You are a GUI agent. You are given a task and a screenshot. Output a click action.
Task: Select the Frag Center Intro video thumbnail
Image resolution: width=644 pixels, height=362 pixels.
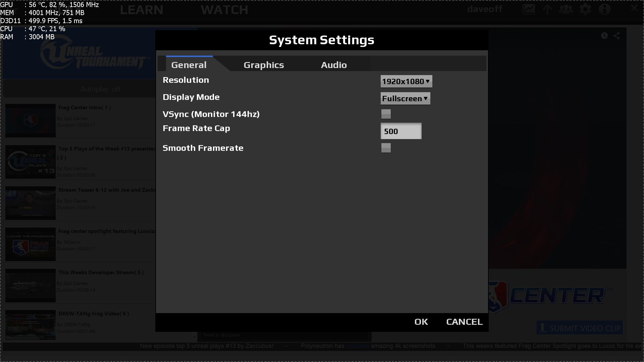point(31,121)
